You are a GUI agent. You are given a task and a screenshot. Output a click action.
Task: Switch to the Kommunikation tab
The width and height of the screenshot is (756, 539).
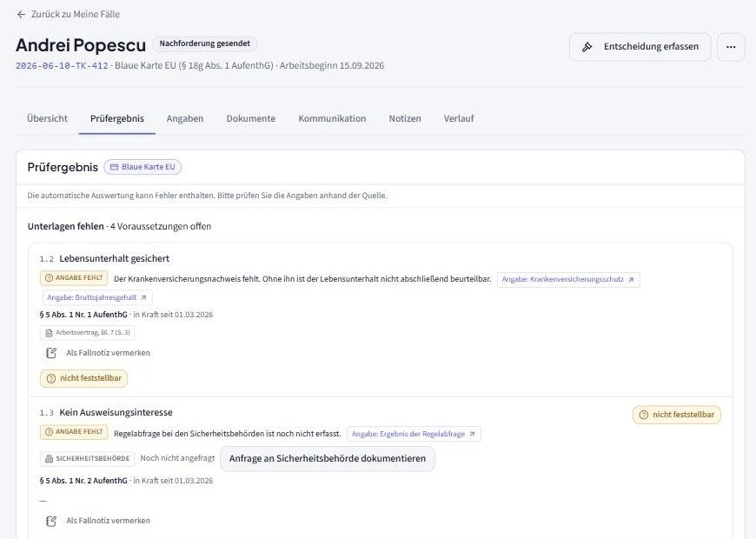coord(332,119)
